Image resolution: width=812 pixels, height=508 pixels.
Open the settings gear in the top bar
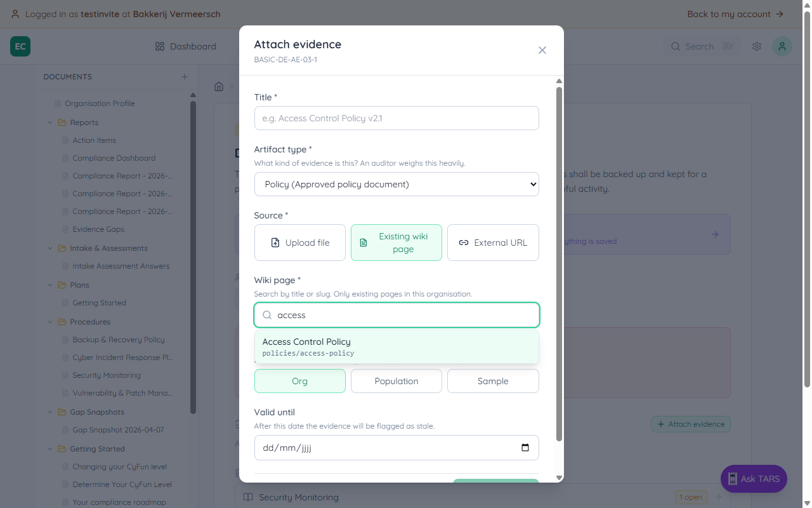point(756,46)
